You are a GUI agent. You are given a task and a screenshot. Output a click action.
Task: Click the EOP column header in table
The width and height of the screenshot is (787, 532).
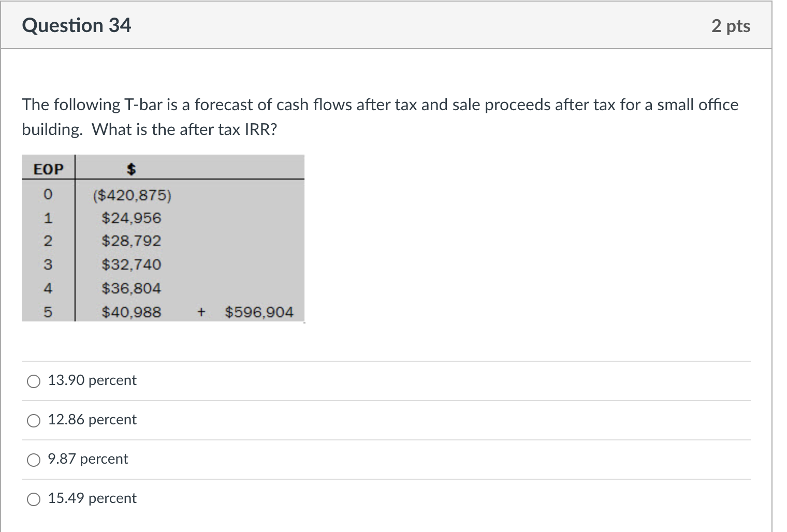(48, 169)
